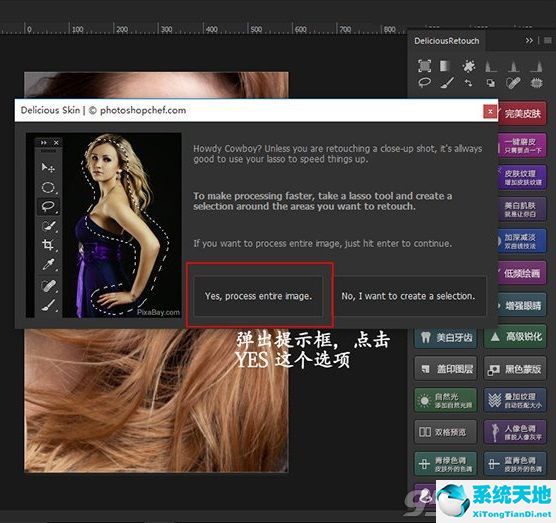Select the gradient icon in DeliciousRetouch panel
The height and width of the screenshot is (523, 556).
(x=445, y=66)
